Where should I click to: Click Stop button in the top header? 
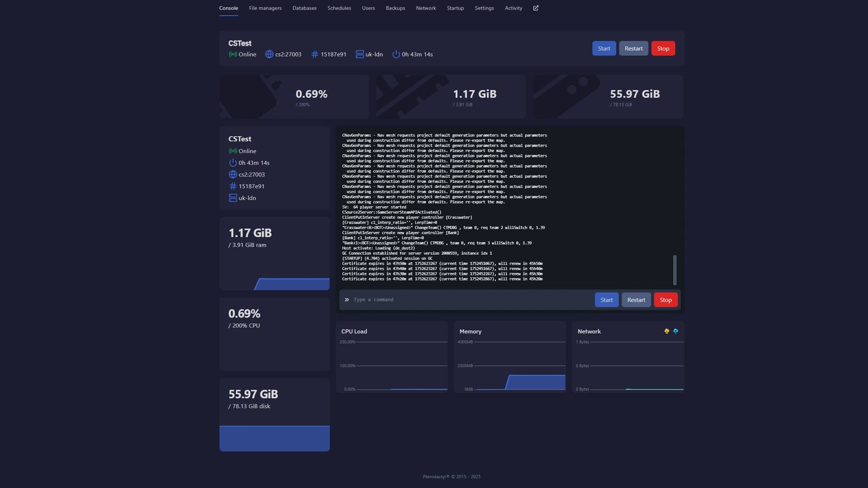(x=663, y=48)
